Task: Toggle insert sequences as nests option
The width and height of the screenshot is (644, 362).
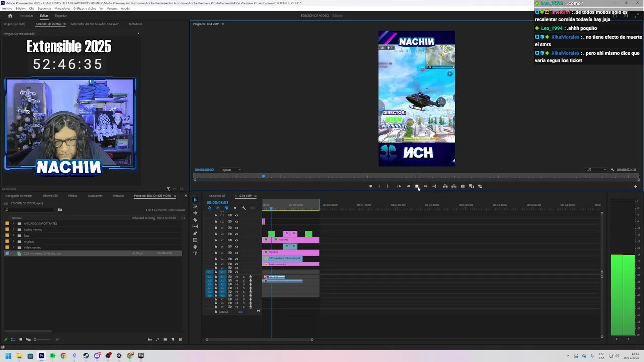Action: [x=209, y=208]
